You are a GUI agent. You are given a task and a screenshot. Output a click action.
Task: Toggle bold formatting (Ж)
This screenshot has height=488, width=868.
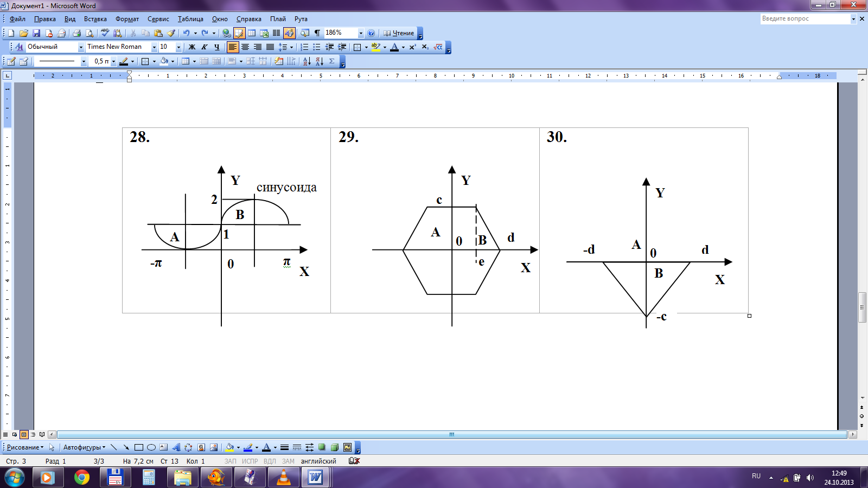pyautogui.click(x=192, y=47)
